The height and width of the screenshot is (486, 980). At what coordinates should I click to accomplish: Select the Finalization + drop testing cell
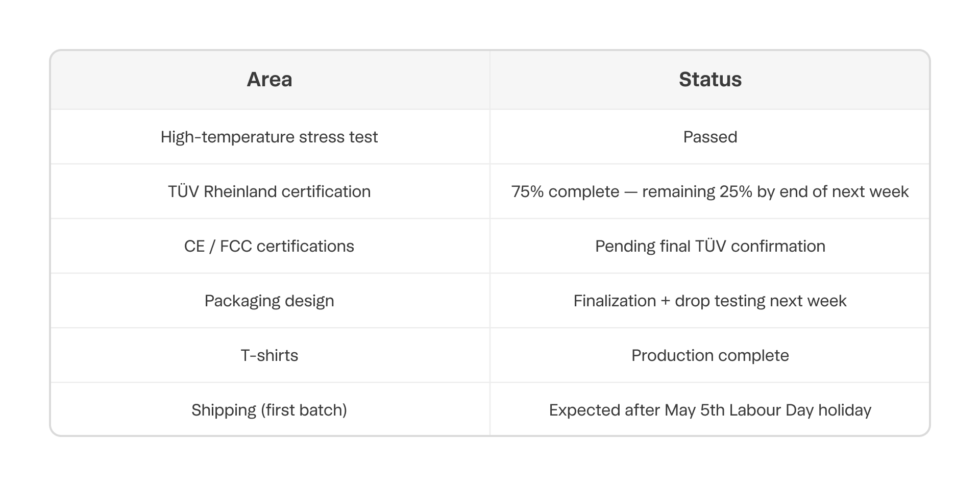point(710,301)
